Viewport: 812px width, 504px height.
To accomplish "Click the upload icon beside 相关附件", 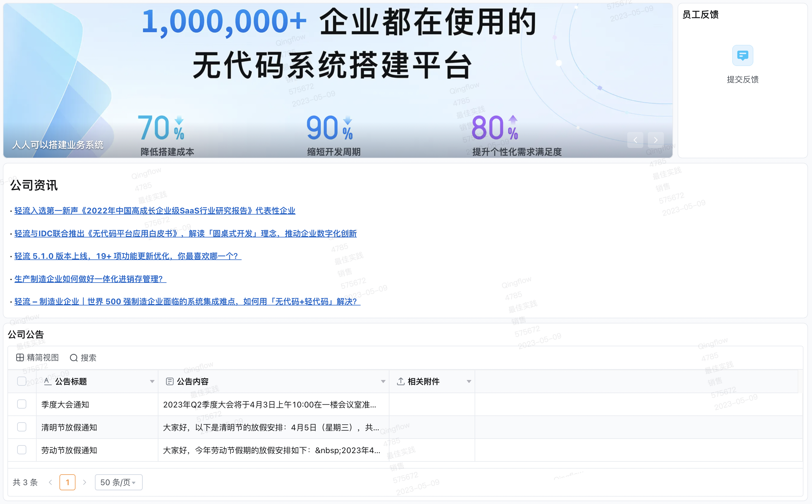I will coord(401,381).
